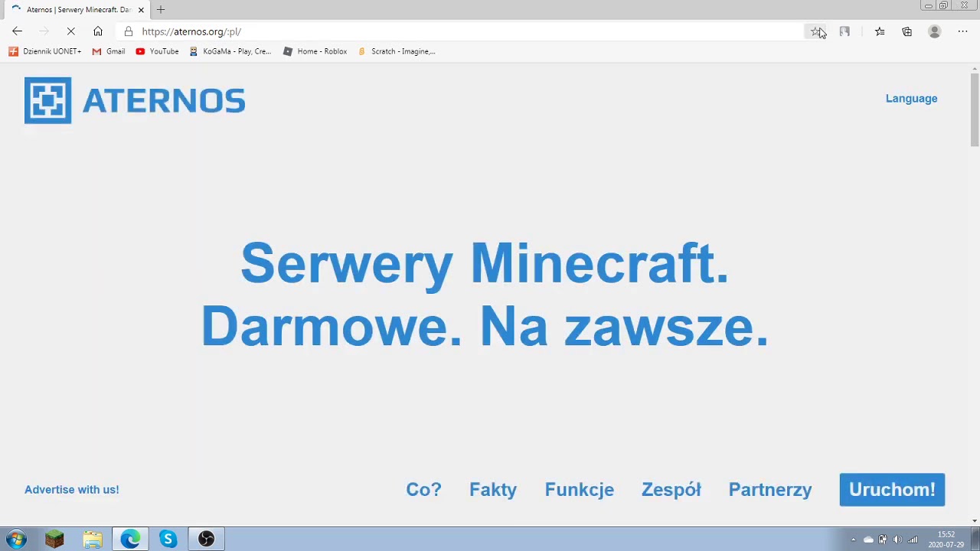Click the OneDrive cloud tray icon

[x=868, y=540]
